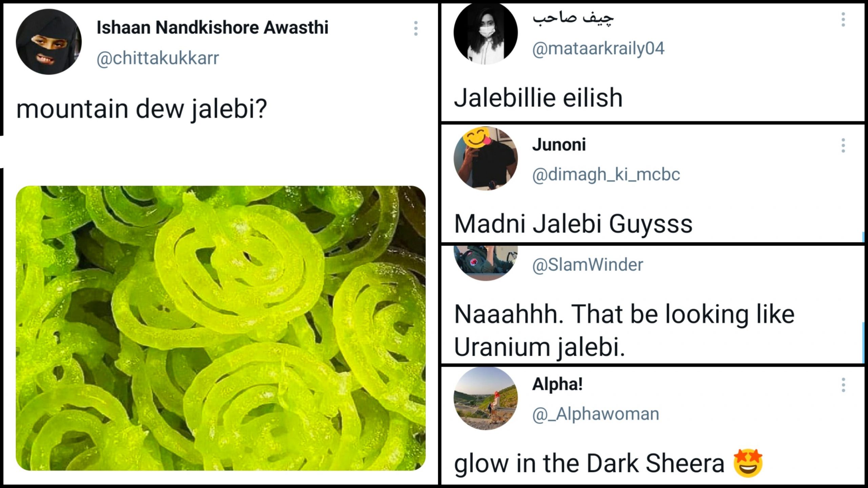Click the masked woman avatar of @mataarkraily04
868x488 pixels.
coord(486,33)
